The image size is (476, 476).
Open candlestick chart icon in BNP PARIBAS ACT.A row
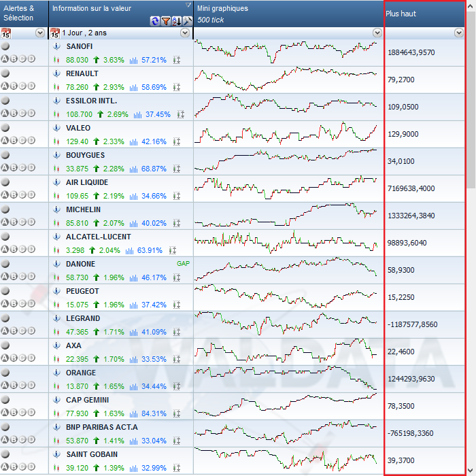pos(56,441)
